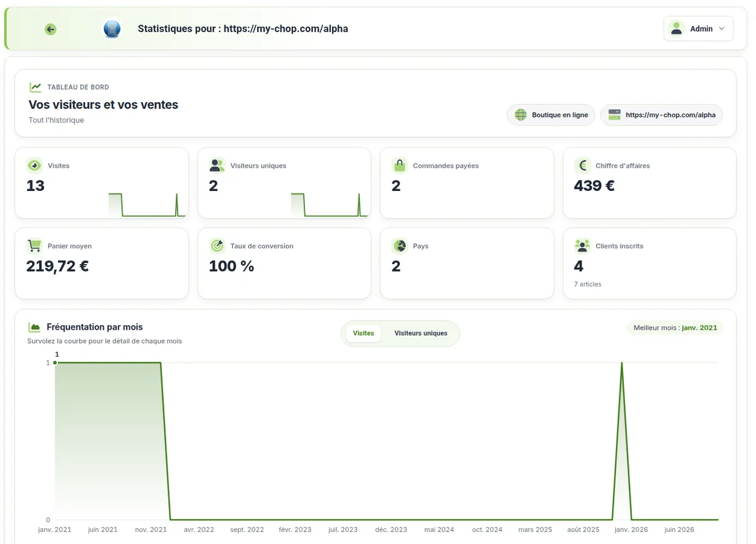Screen dimensions: 756x544
Task: Click the 439 € revenue value
Action: [594, 186]
